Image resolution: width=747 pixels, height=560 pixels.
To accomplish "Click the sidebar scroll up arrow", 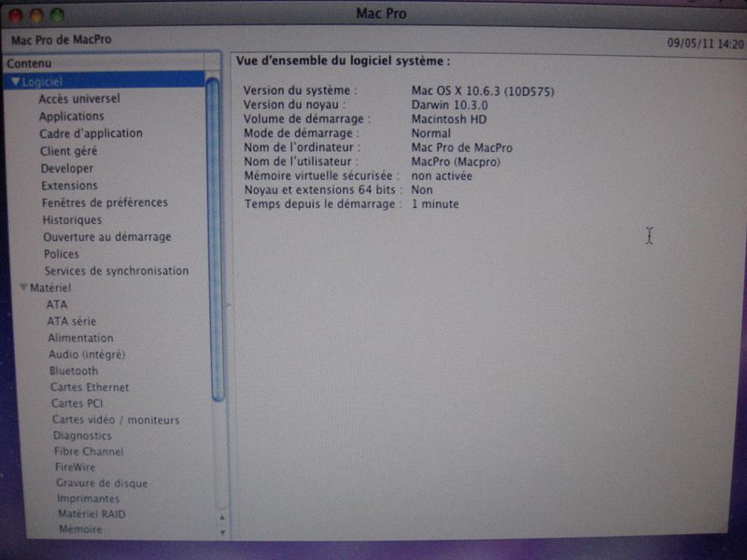I will pyautogui.click(x=222, y=517).
